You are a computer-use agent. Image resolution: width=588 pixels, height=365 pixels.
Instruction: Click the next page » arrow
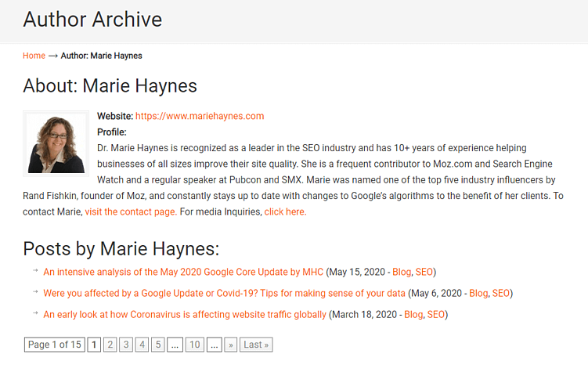click(230, 344)
